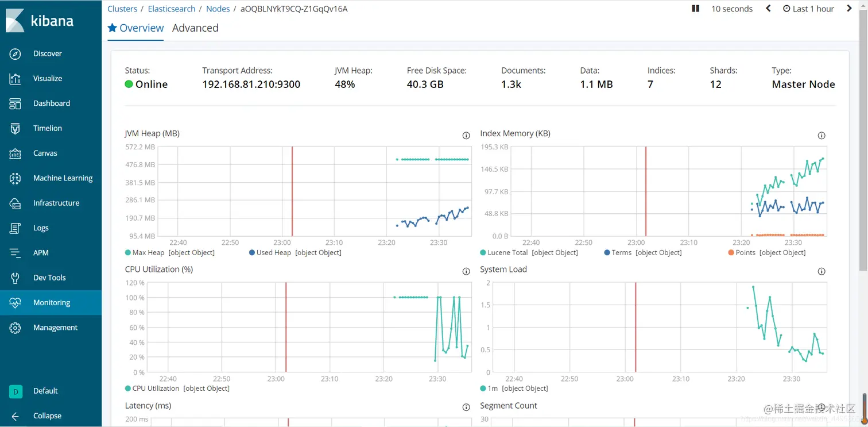Switch to the Advanced tab
Screen dimensions: 868x427
pyautogui.click(x=195, y=28)
